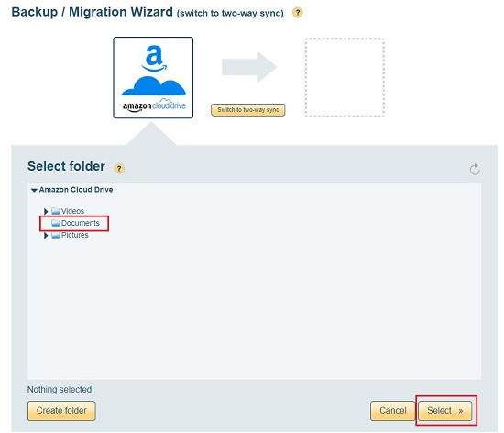
Task: Select the Videos folder label
Action: [x=72, y=211]
